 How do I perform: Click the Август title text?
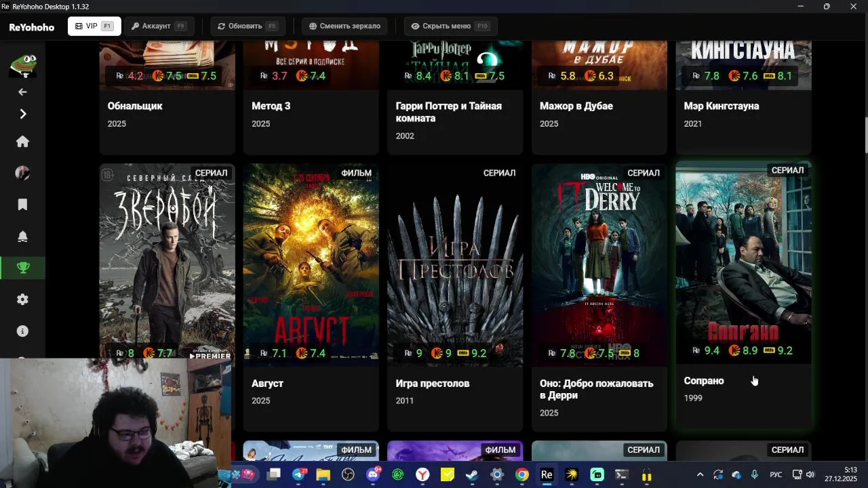pyautogui.click(x=268, y=384)
